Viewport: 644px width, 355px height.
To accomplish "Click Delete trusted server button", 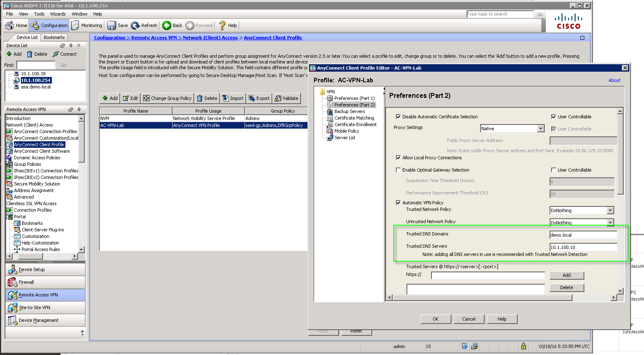I will tap(567, 287).
